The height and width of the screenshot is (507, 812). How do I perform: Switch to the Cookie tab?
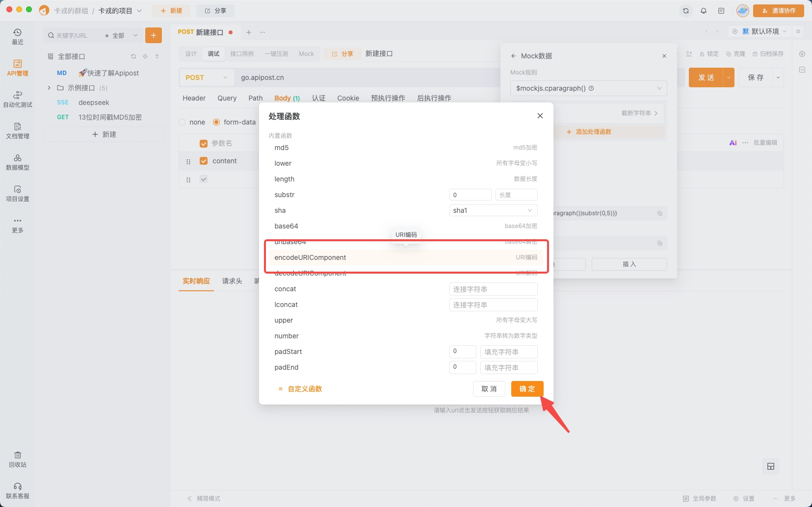coord(348,98)
